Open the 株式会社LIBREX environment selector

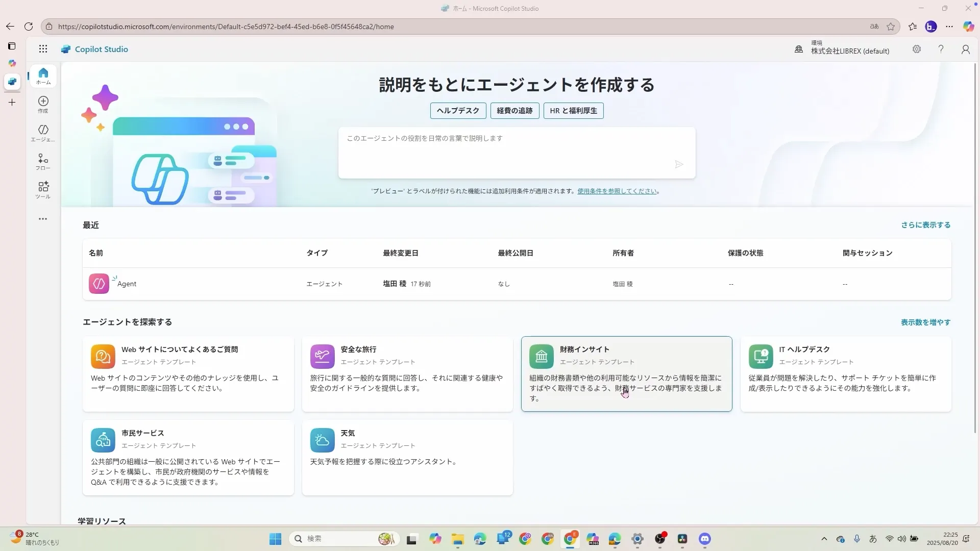click(x=841, y=49)
